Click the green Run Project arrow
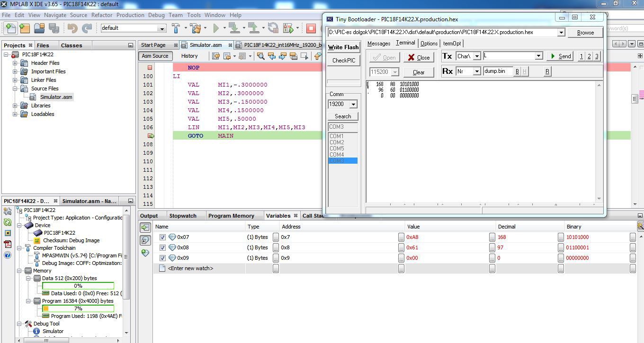This screenshot has height=343, width=644. 216,28
